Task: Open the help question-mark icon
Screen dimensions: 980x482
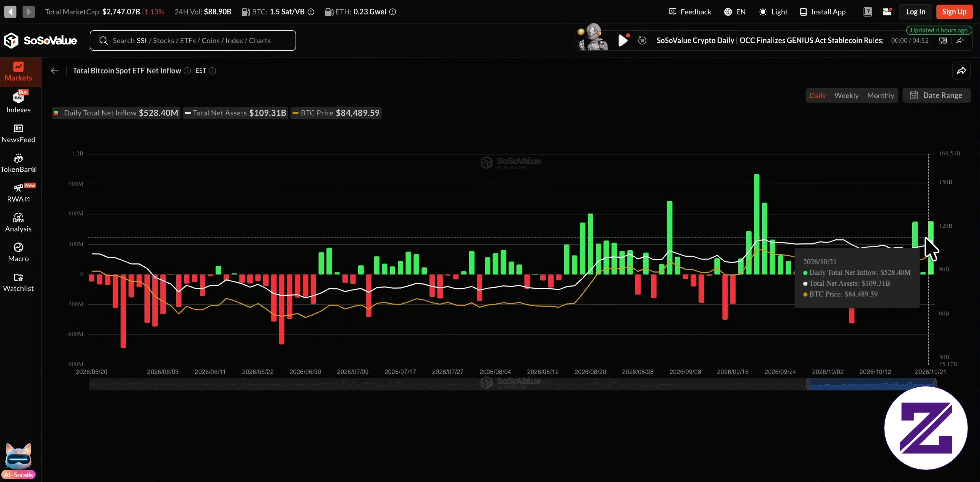Action: pyautogui.click(x=867, y=12)
